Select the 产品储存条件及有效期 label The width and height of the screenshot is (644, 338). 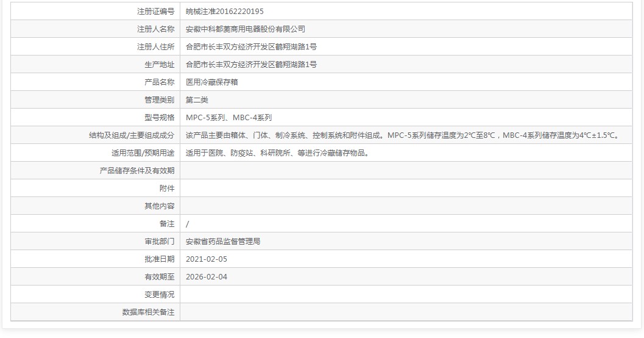[136, 171]
